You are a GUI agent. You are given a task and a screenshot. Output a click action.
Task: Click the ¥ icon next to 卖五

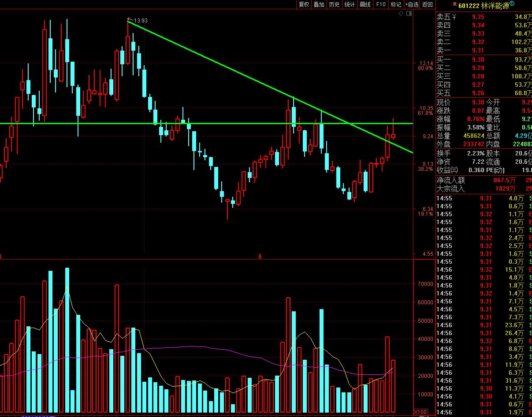pos(454,17)
